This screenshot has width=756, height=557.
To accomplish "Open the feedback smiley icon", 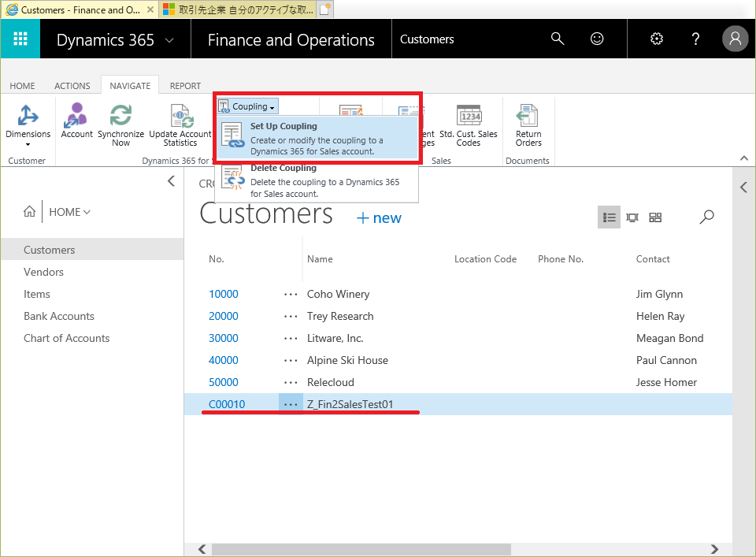I will tap(597, 39).
